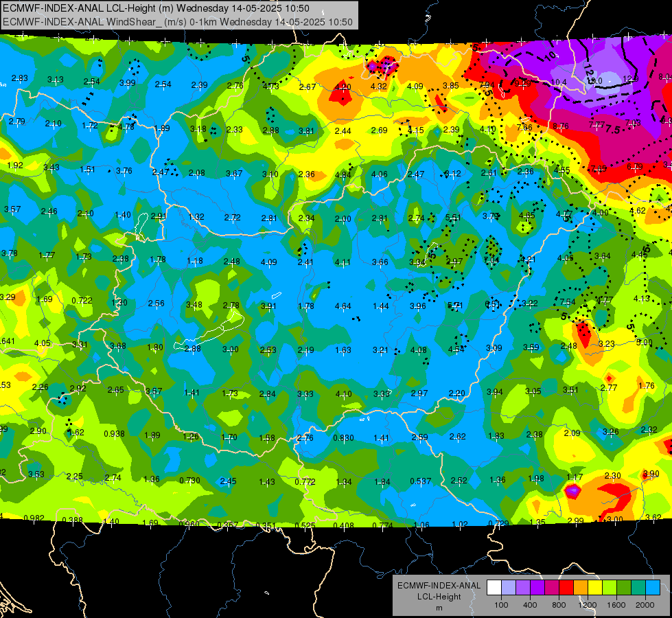Click the grid value 1.63
The width and height of the screenshot is (672, 618).
[x=343, y=350]
